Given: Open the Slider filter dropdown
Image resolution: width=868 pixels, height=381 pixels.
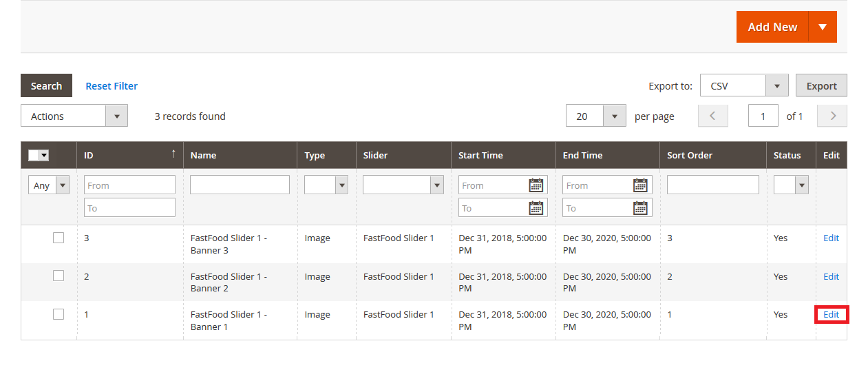Looking at the screenshot, I should [403, 185].
